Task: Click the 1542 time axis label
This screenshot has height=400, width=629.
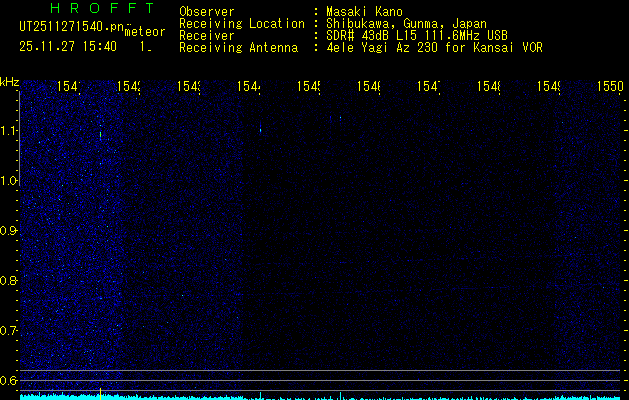Action: click(129, 86)
